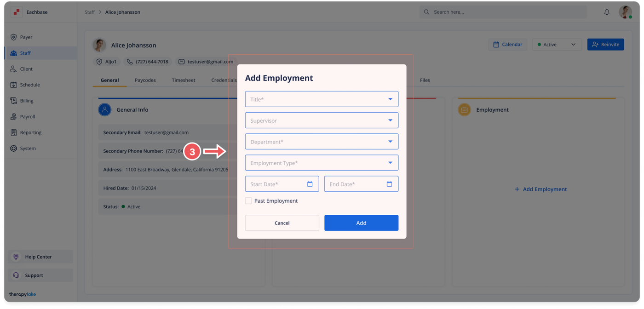Click the Employment briefcase icon

(x=464, y=109)
